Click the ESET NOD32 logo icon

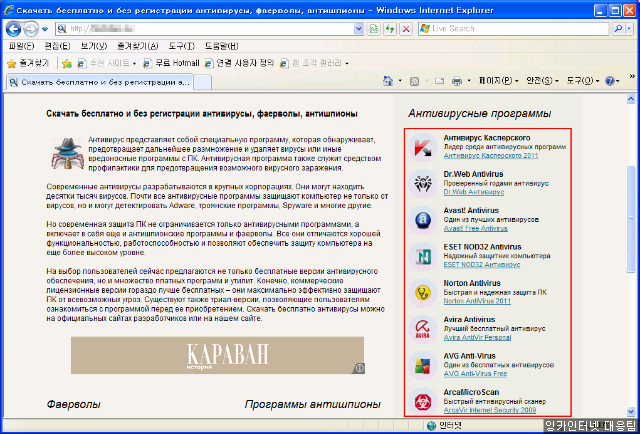[422, 257]
